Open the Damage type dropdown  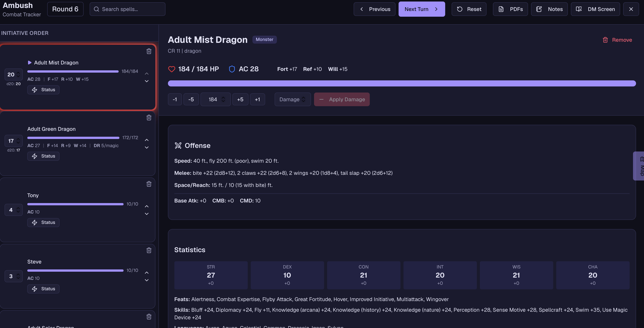[292, 100]
